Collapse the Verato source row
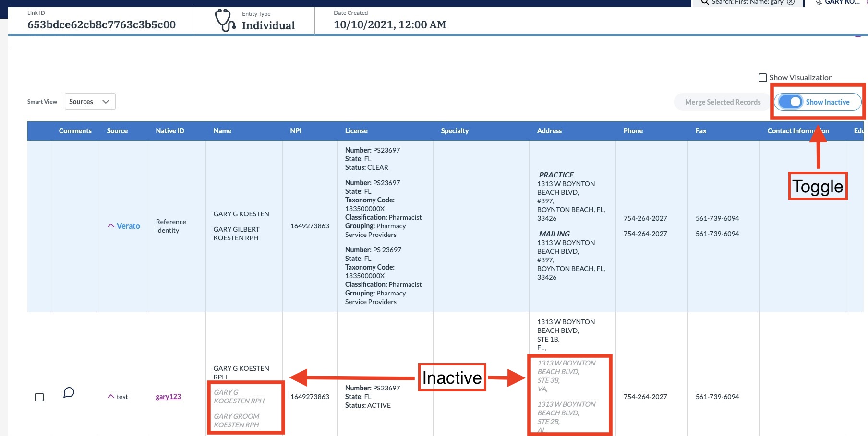The image size is (868, 436). [x=111, y=226]
